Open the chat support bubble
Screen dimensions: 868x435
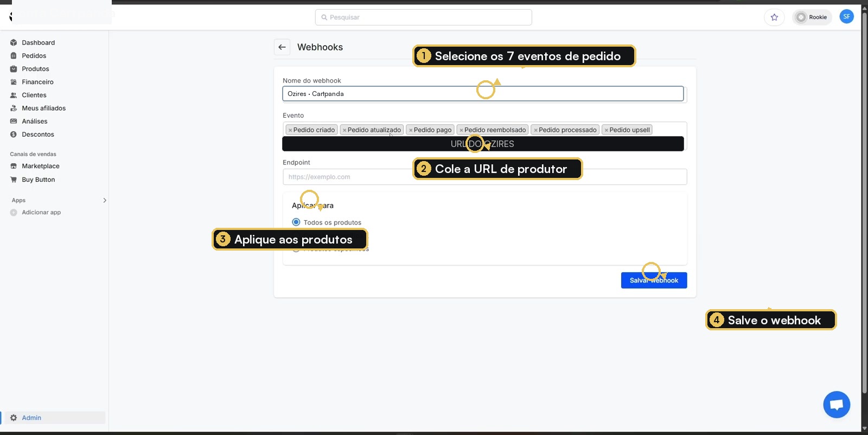(837, 405)
